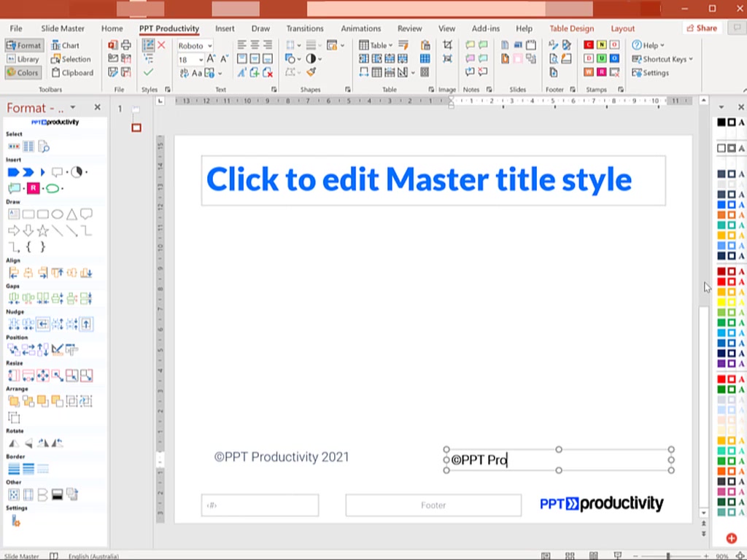The width and height of the screenshot is (747, 560).
Task: Draw a star shape from the Format pane
Action: (43, 231)
